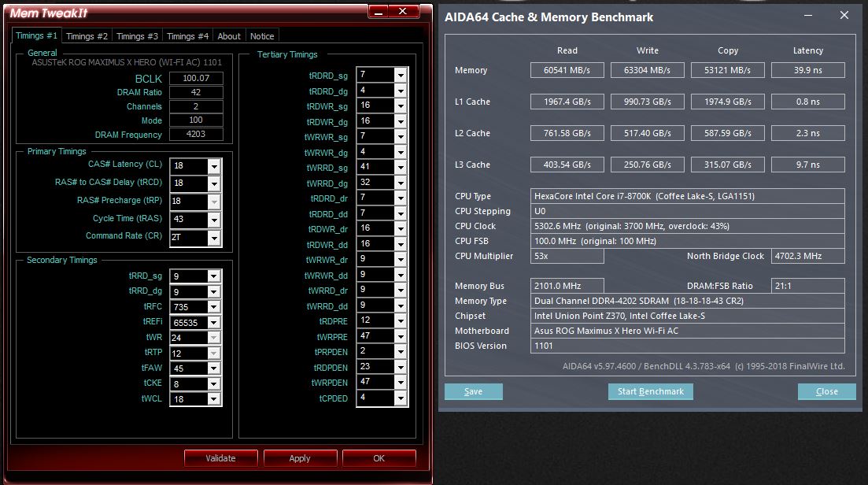The width and height of the screenshot is (868, 485).
Task: Open tRDRD_sg dropdown arrow
Action: 401,74
